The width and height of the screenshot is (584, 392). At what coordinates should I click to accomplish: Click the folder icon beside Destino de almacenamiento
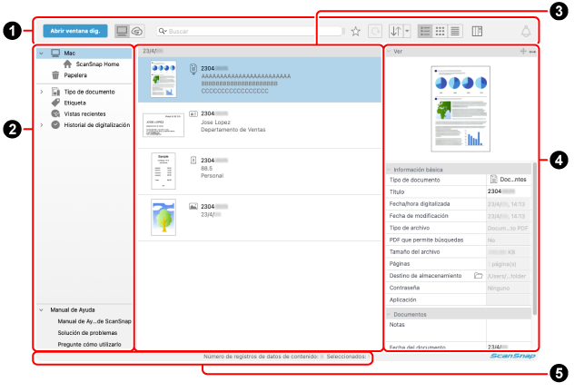[x=478, y=276]
